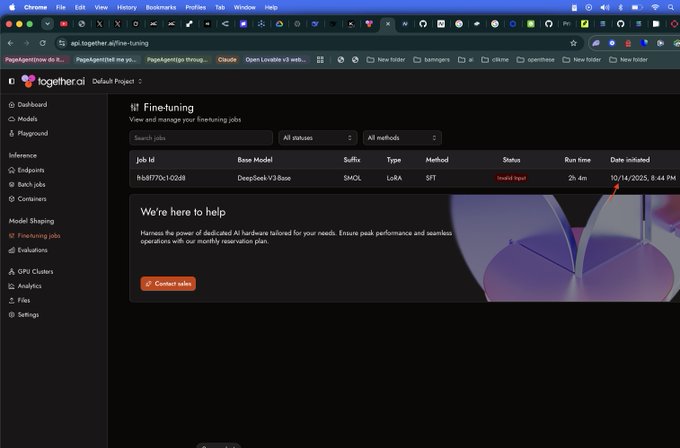Open the All methods filter dropdown

pyautogui.click(x=402, y=137)
